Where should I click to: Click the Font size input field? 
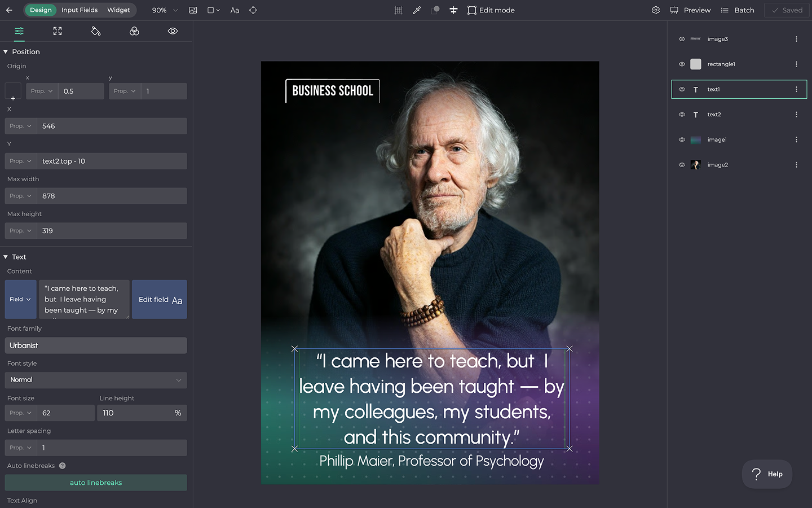click(x=65, y=413)
